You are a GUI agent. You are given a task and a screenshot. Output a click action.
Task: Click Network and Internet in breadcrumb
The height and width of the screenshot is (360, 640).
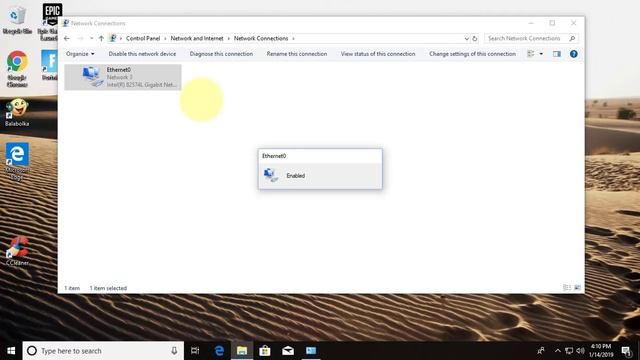[x=197, y=38]
